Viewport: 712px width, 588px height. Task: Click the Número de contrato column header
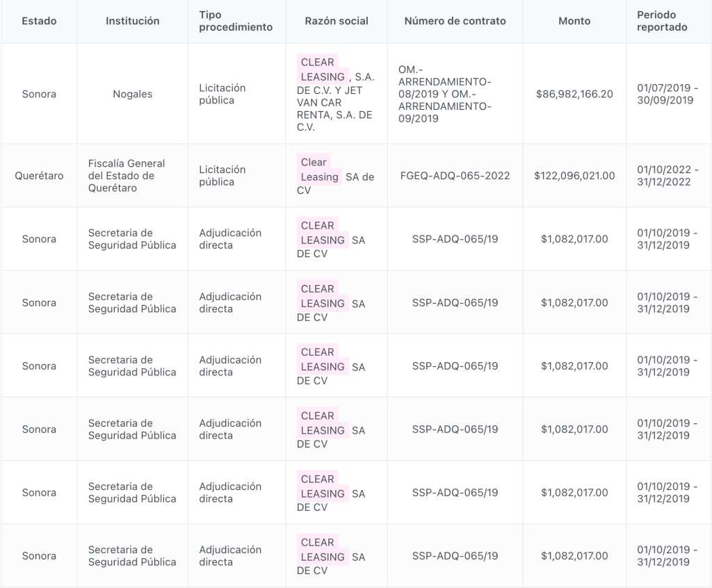coord(455,21)
